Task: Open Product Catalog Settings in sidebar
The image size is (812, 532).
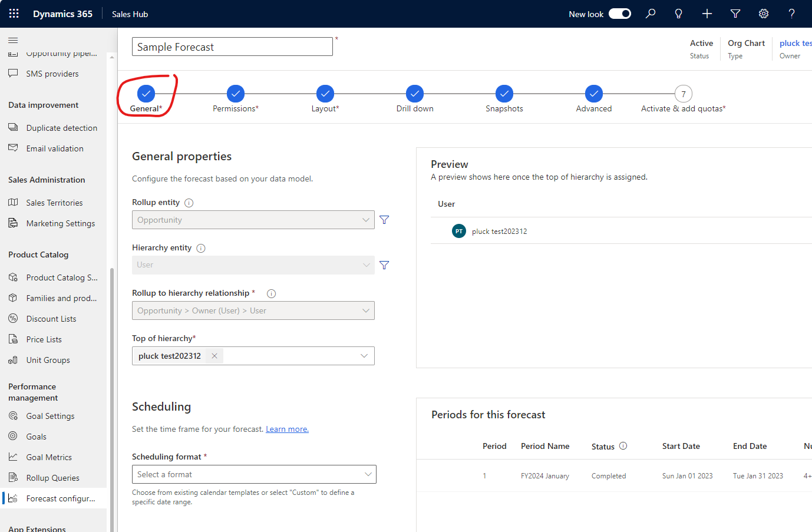Action: (x=53, y=277)
